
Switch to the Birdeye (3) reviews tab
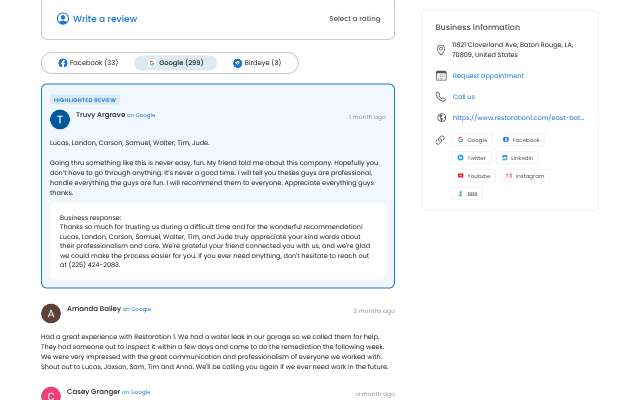pos(257,63)
